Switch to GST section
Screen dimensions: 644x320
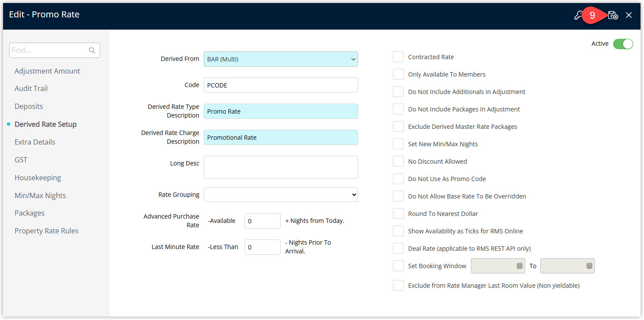[21, 160]
